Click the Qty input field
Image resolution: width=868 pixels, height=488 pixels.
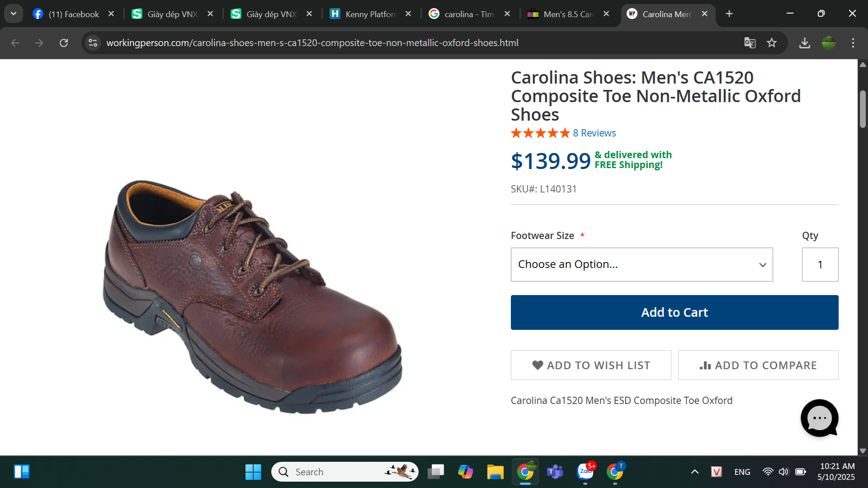[820, 264]
